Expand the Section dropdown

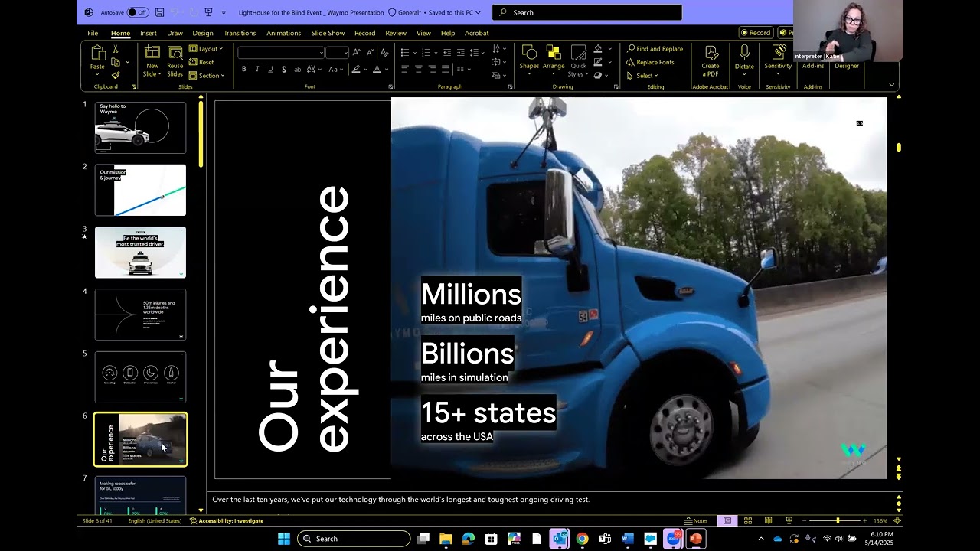click(x=207, y=75)
